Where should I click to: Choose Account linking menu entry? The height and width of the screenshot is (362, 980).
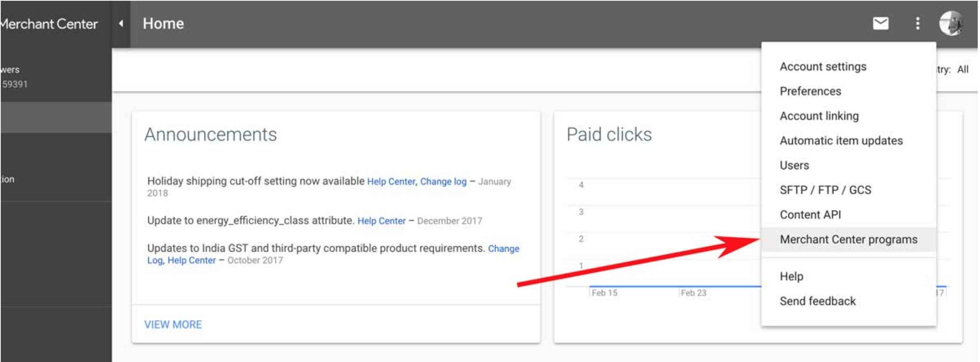coord(848,116)
